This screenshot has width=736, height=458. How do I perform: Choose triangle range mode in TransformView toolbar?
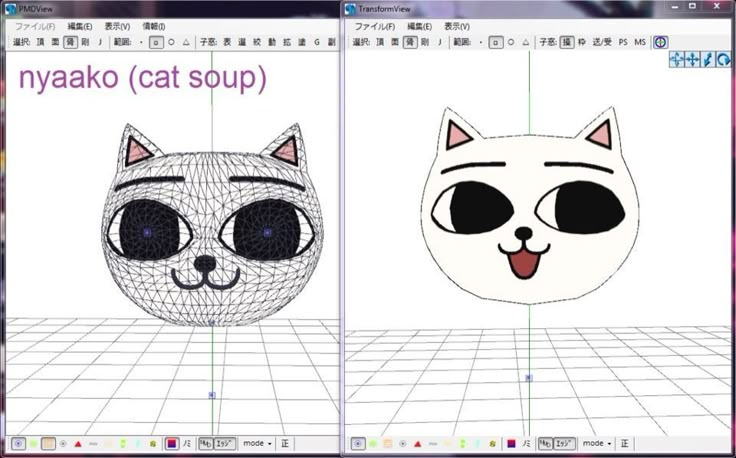point(526,42)
